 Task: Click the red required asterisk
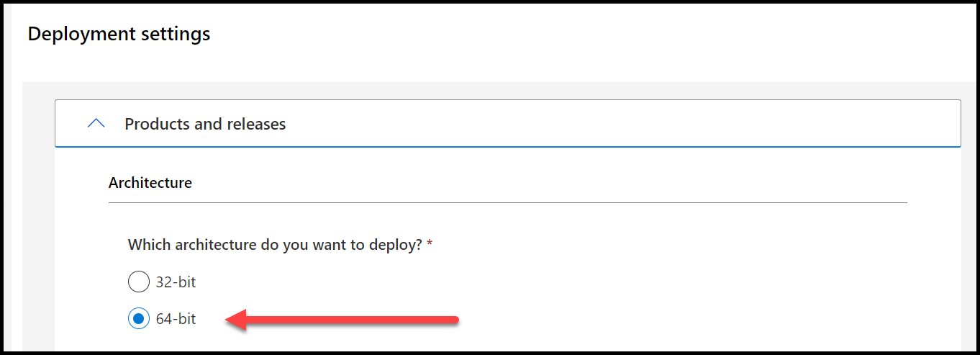pos(430,245)
